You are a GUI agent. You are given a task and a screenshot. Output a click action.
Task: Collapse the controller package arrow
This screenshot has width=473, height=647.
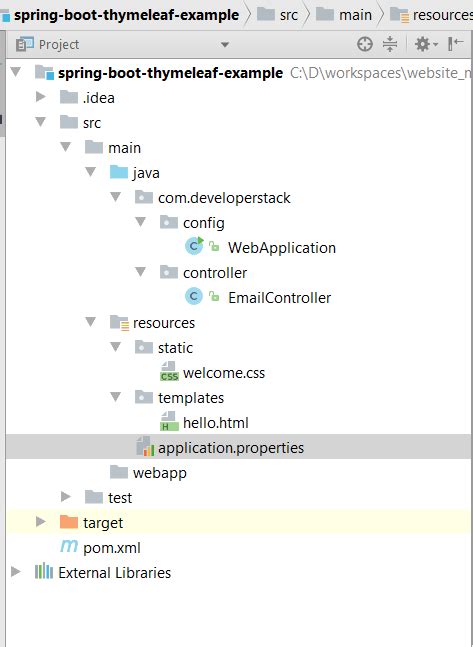140,272
